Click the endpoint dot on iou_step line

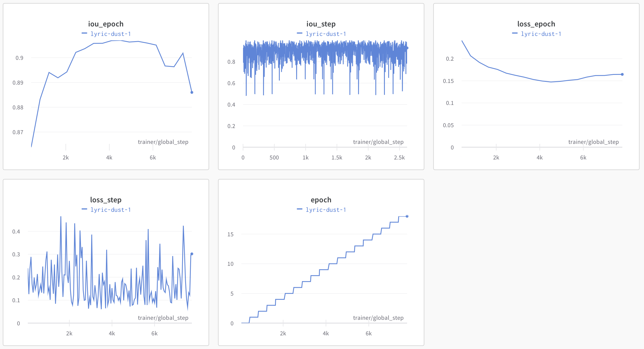[407, 48]
